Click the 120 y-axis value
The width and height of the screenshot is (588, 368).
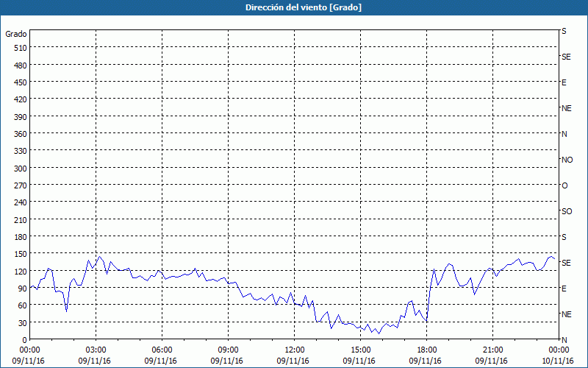21,272
